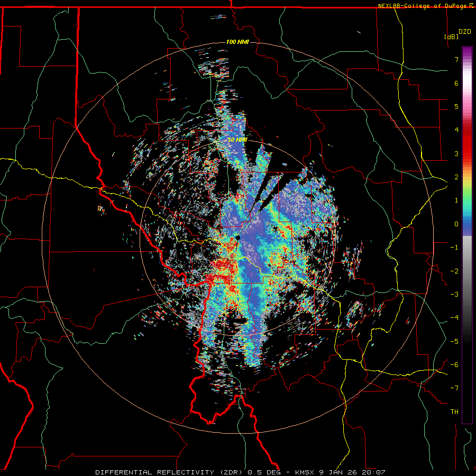This screenshot has width=476, height=476.
Task: Click the TH label on legend
Action: (454, 411)
